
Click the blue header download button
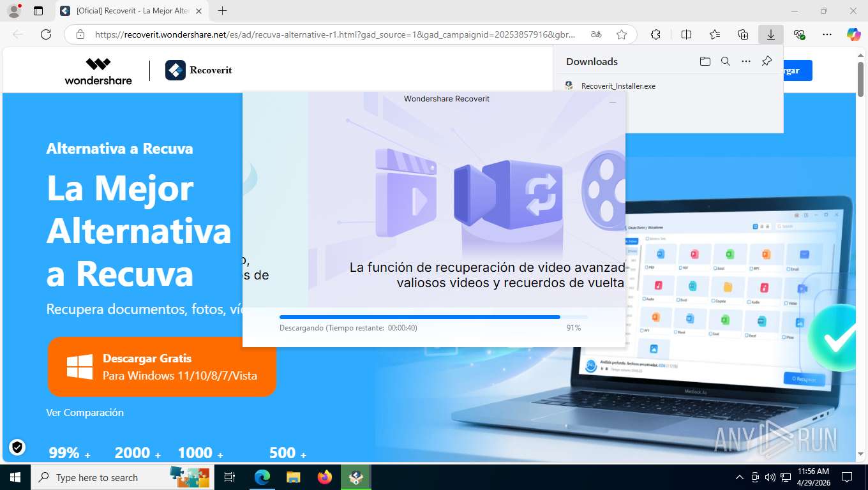(x=798, y=70)
